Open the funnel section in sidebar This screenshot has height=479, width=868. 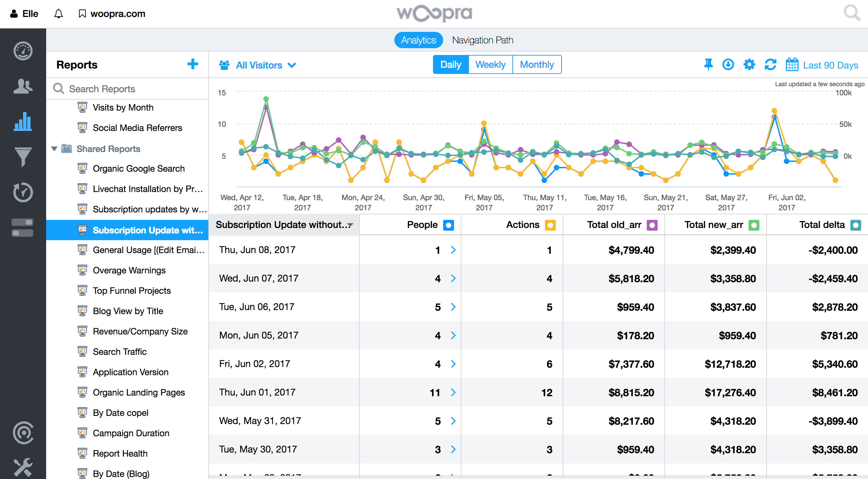tap(23, 157)
